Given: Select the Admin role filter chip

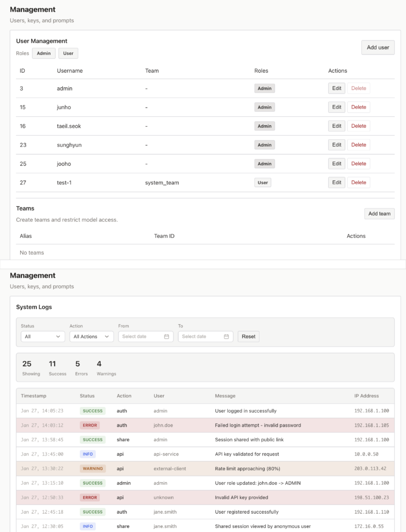Looking at the screenshot, I should (44, 54).
